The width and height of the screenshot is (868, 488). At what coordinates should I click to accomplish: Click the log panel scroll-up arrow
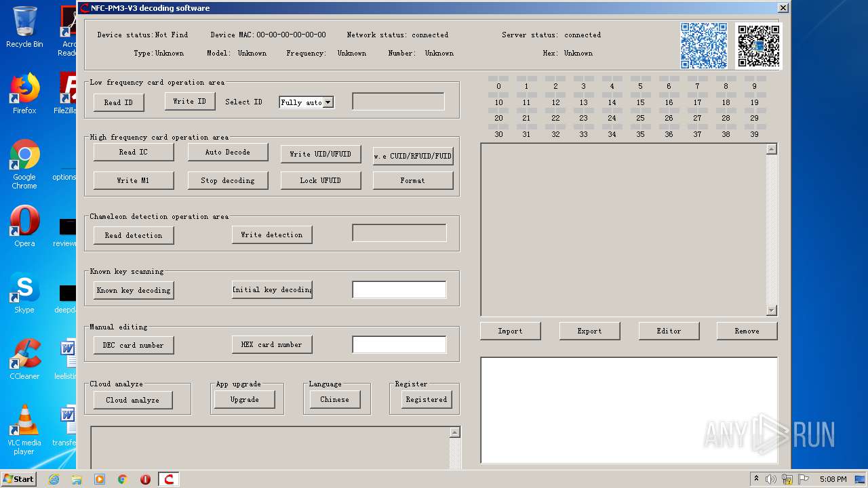455,432
